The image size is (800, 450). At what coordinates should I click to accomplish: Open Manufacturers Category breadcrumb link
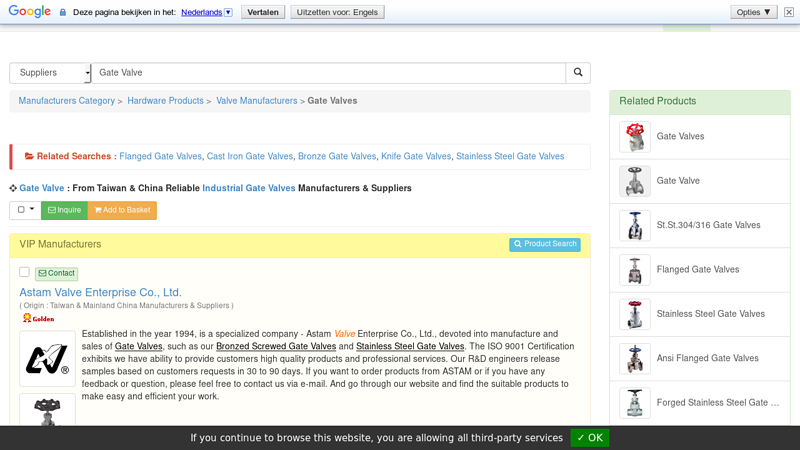67,101
